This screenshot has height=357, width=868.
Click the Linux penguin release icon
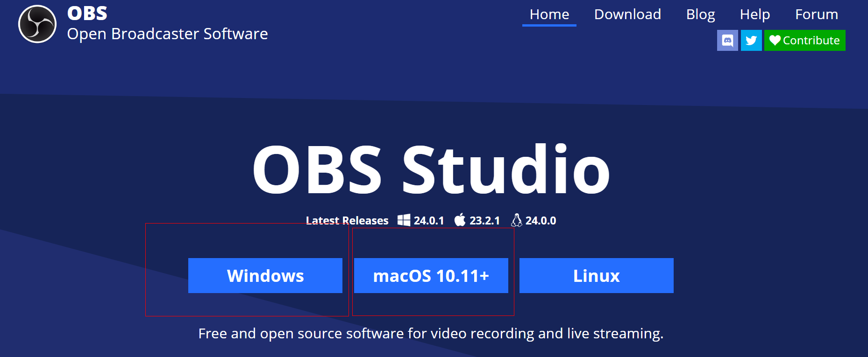point(517,220)
